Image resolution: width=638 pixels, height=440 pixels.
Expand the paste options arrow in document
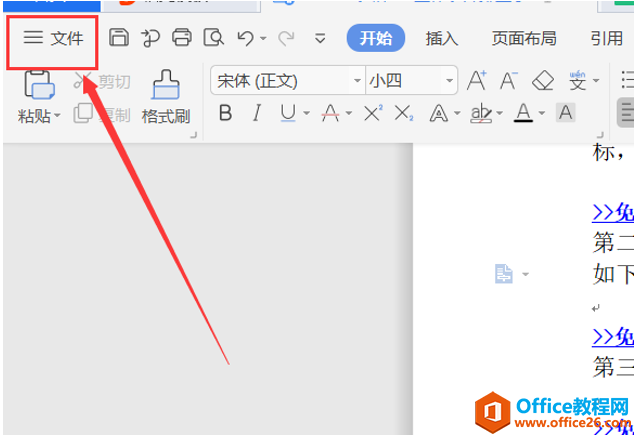[526, 274]
